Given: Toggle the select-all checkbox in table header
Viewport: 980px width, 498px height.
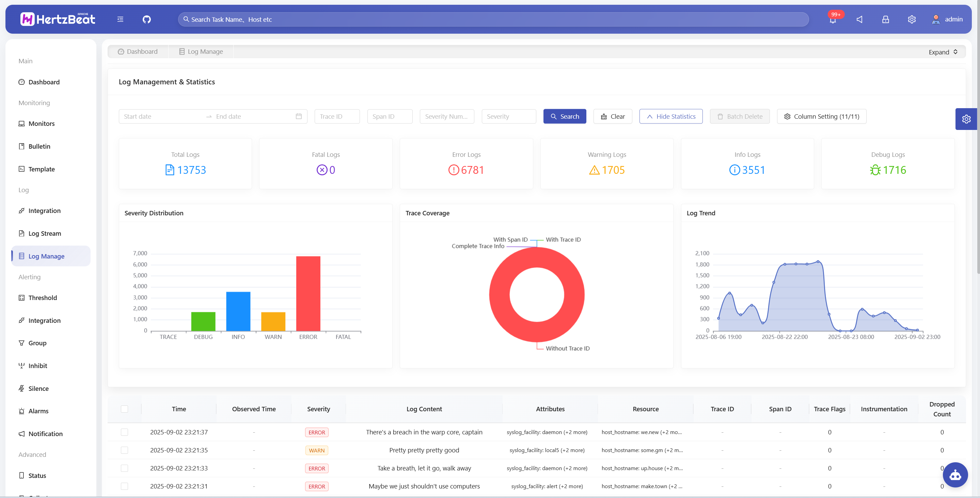Looking at the screenshot, I should (124, 409).
